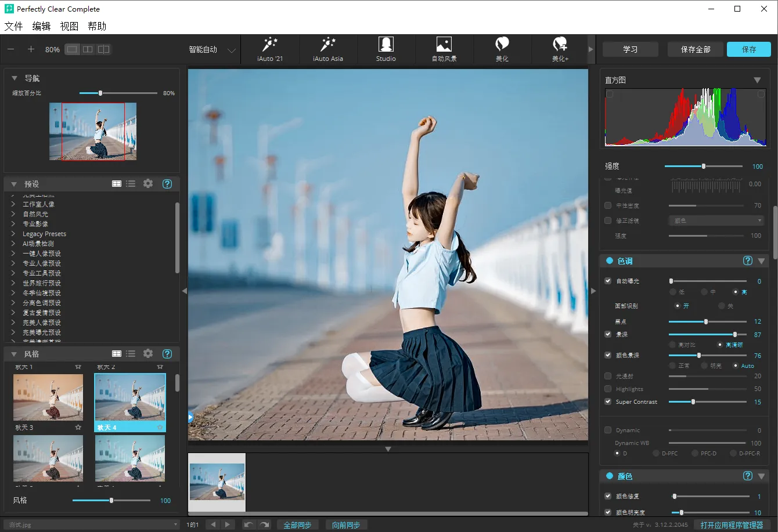Click the 保存 button
The height and width of the screenshot is (532, 778).
tap(749, 49)
